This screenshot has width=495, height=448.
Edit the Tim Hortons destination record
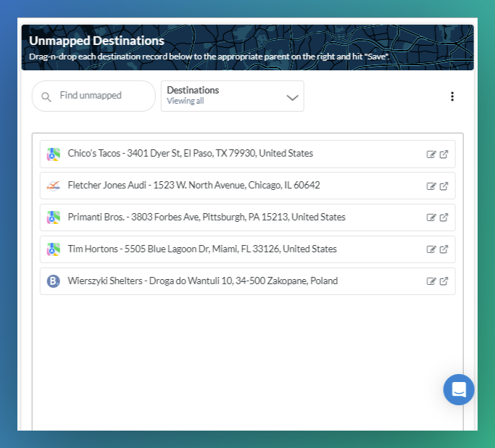431,249
